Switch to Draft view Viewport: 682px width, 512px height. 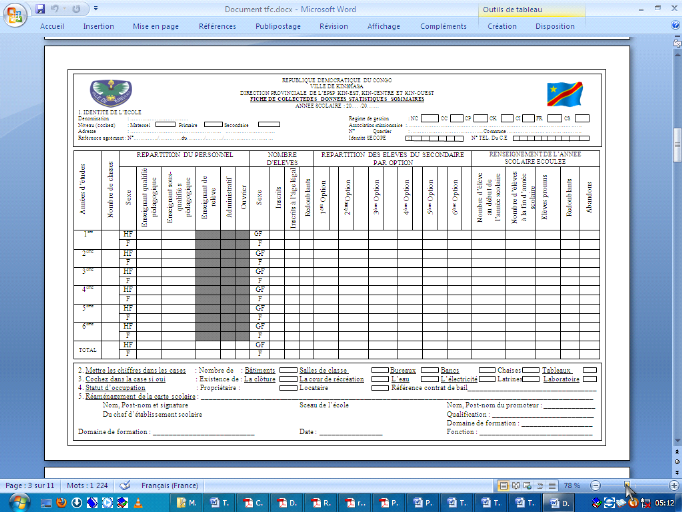tap(552, 485)
